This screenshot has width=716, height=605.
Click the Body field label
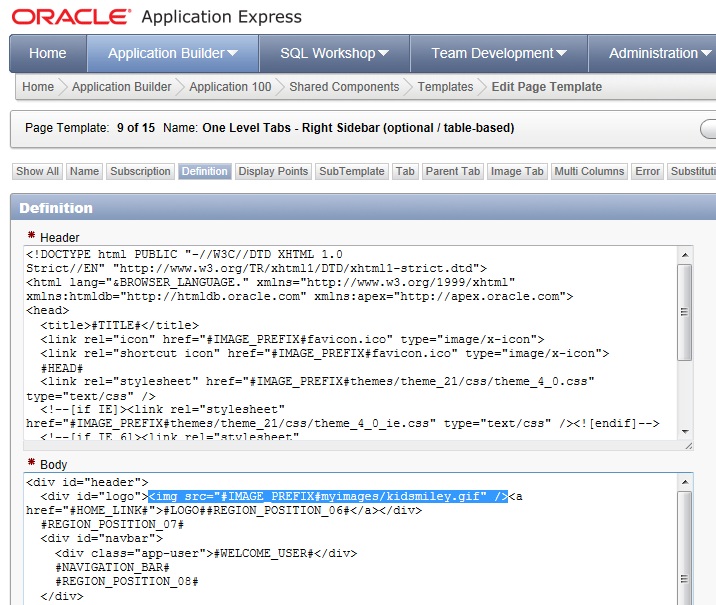tap(53, 465)
